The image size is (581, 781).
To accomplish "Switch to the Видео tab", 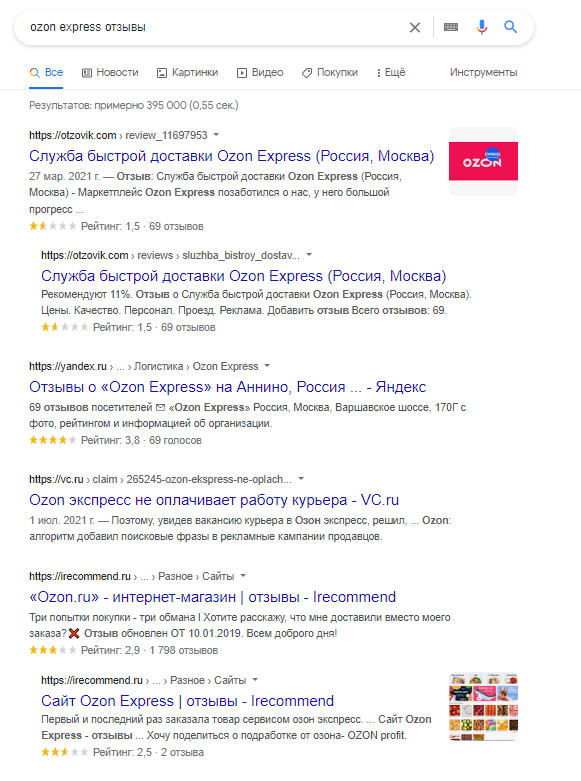I will [260, 73].
